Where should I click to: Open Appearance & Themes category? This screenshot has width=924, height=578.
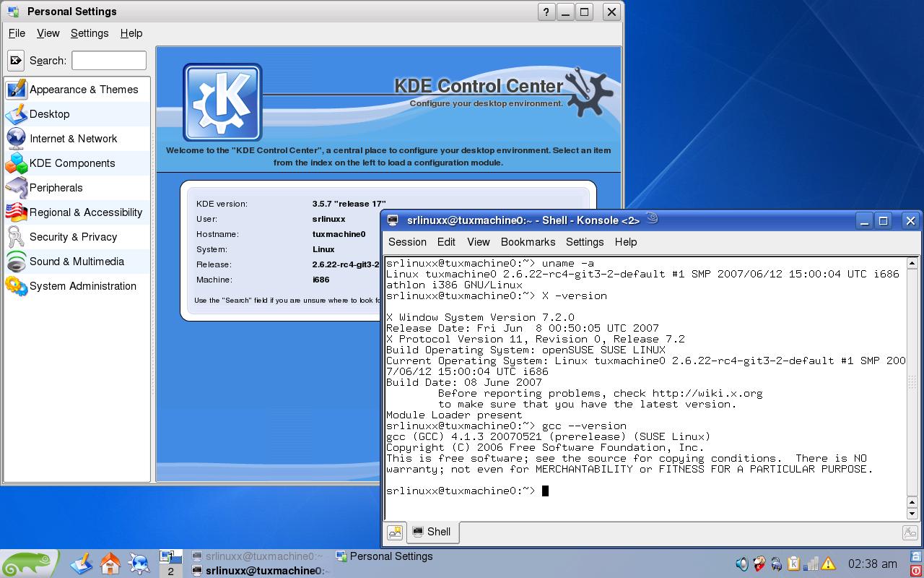[x=77, y=90]
